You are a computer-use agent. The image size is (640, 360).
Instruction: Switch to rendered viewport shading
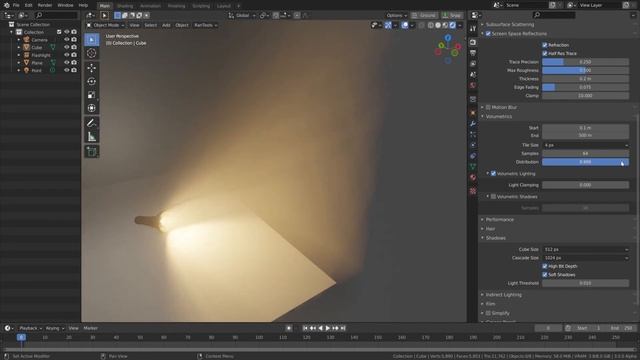pos(453,25)
